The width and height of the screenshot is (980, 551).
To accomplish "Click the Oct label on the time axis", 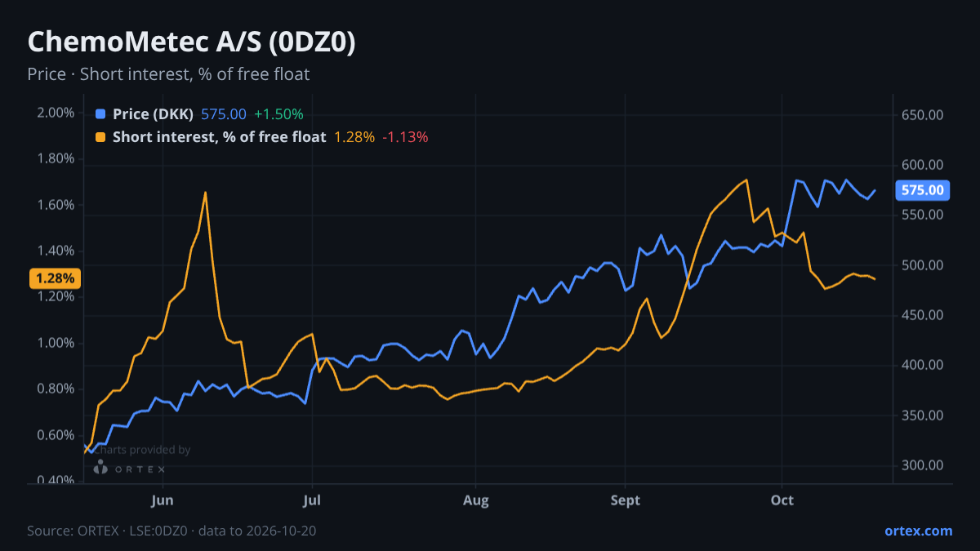I will point(782,500).
